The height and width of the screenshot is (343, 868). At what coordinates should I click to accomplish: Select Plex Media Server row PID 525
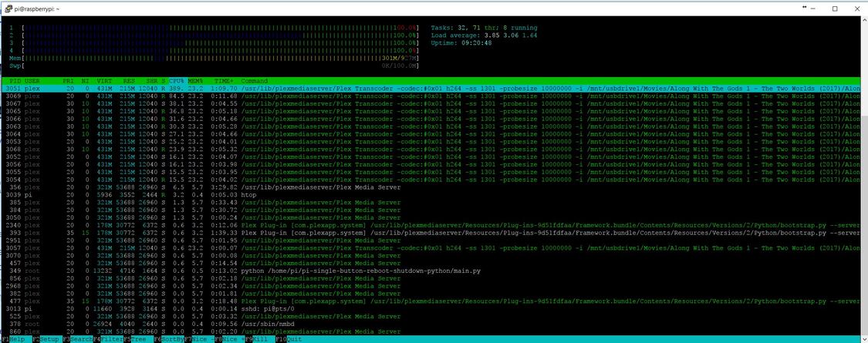(432, 317)
